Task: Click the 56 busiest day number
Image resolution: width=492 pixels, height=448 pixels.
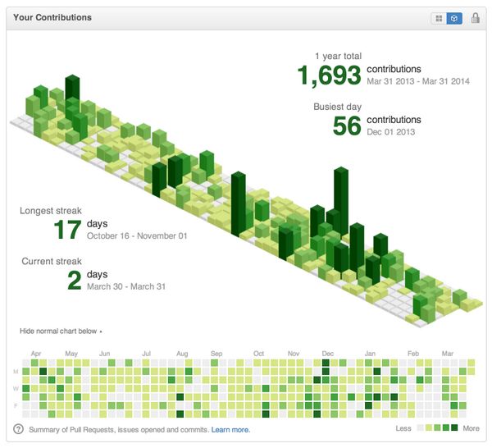Action: pos(347,126)
